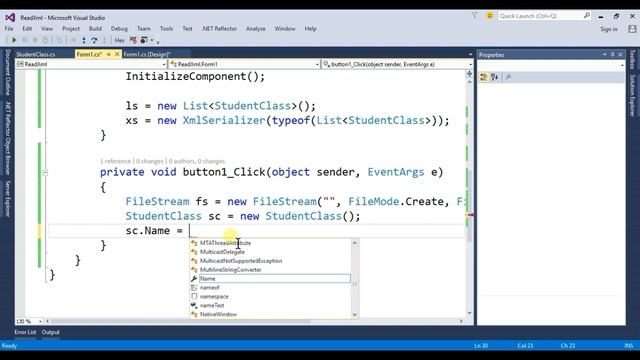Open the Error List tab
Viewport: 640px width, 360px height.
click(25, 332)
